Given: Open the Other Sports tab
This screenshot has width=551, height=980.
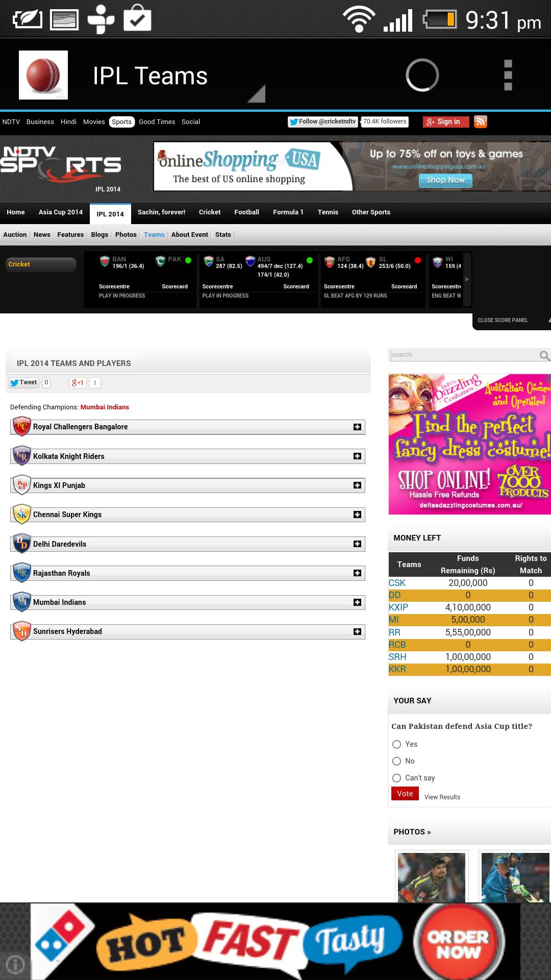Looking at the screenshot, I should [371, 212].
